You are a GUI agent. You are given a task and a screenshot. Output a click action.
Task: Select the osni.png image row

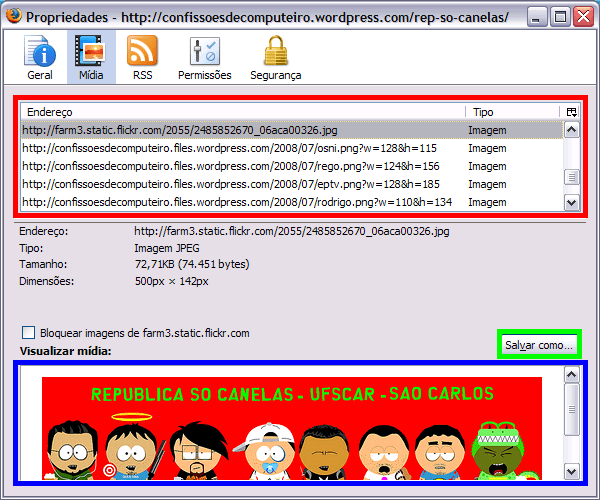coord(292,148)
